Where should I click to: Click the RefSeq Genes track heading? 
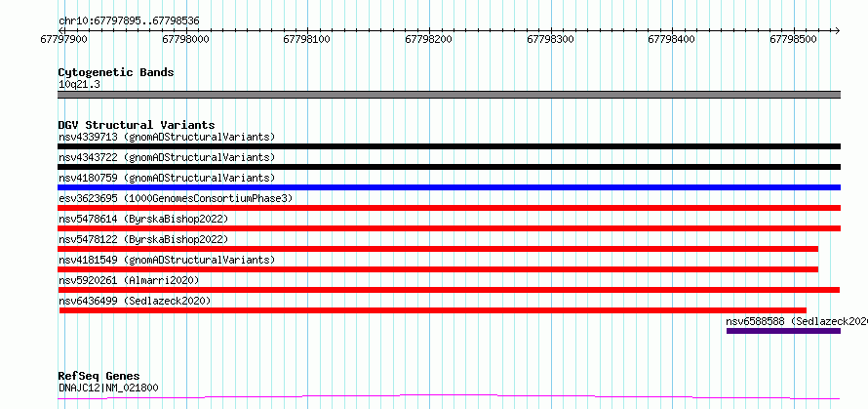[99, 377]
